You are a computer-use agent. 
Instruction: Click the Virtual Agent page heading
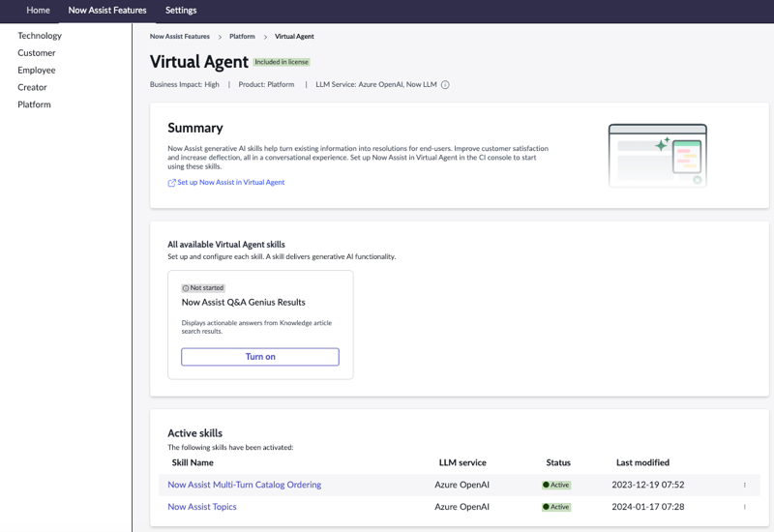[199, 62]
